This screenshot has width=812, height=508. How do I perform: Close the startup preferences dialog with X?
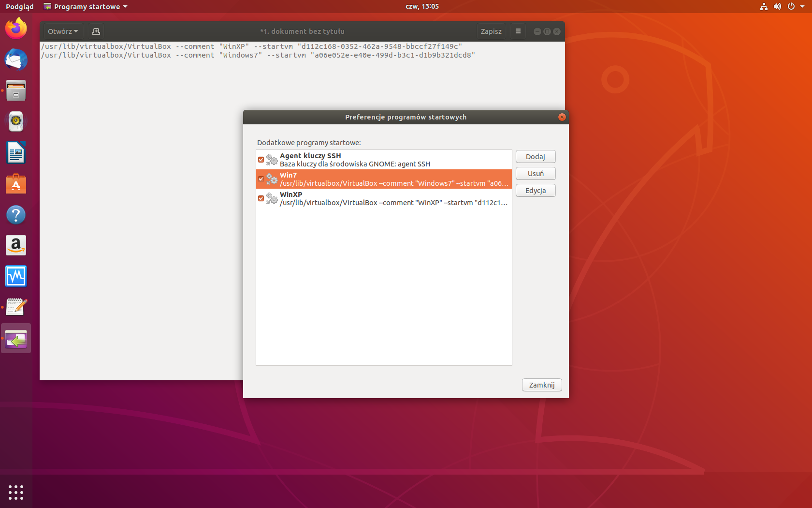[x=562, y=117]
